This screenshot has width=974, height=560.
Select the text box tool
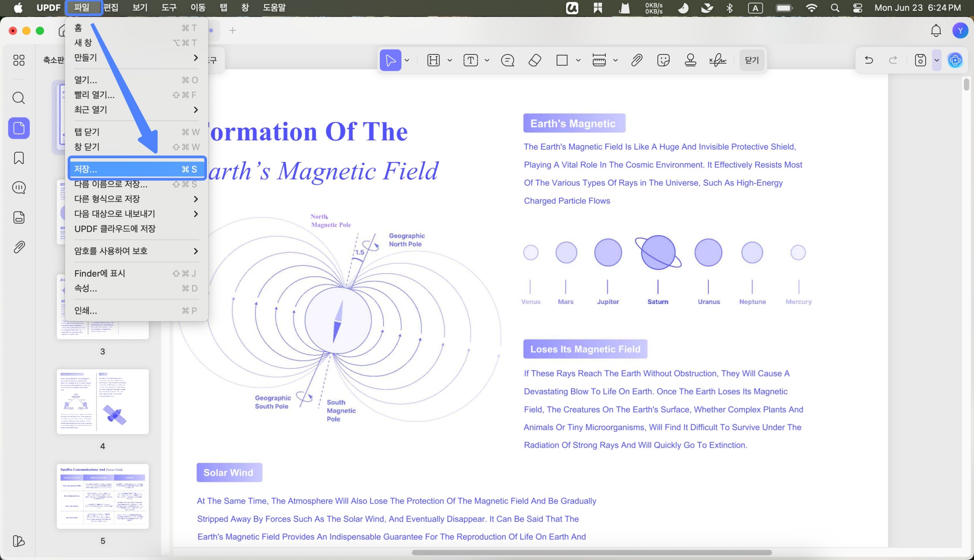tap(471, 60)
